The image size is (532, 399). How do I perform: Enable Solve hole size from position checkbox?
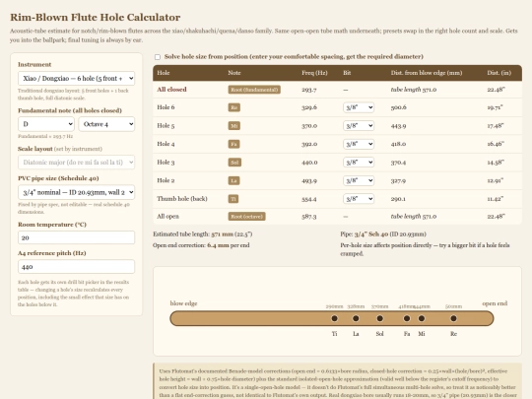click(x=158, y=57)
